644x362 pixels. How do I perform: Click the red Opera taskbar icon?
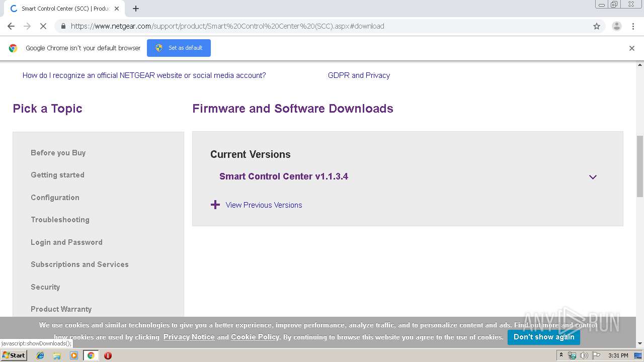pyautogui.click(x=108, y=355)
